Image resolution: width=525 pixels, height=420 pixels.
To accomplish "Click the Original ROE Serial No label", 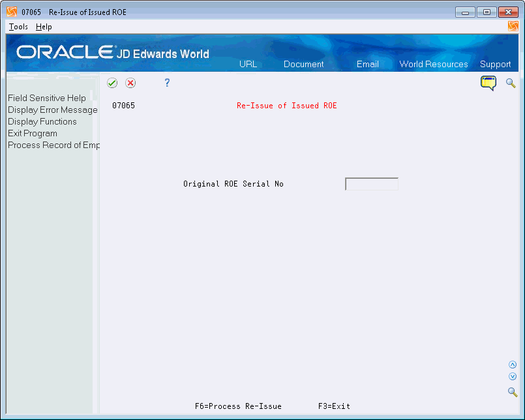I will (x=233, y=184).
